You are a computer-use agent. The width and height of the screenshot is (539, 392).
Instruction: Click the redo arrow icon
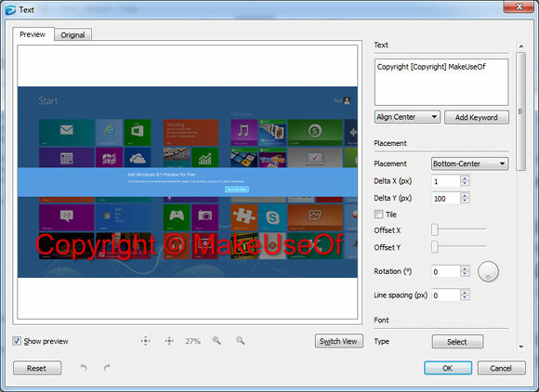[x=107, y=368]
